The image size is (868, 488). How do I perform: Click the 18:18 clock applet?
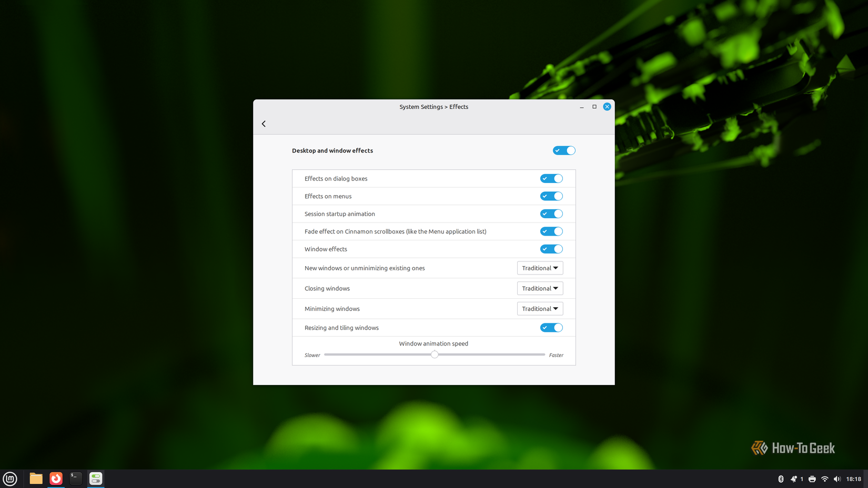coord(853,479)
